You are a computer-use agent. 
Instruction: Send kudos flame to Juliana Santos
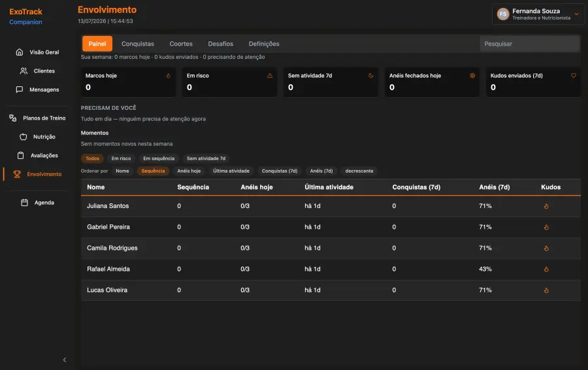(x=546, y=206)
